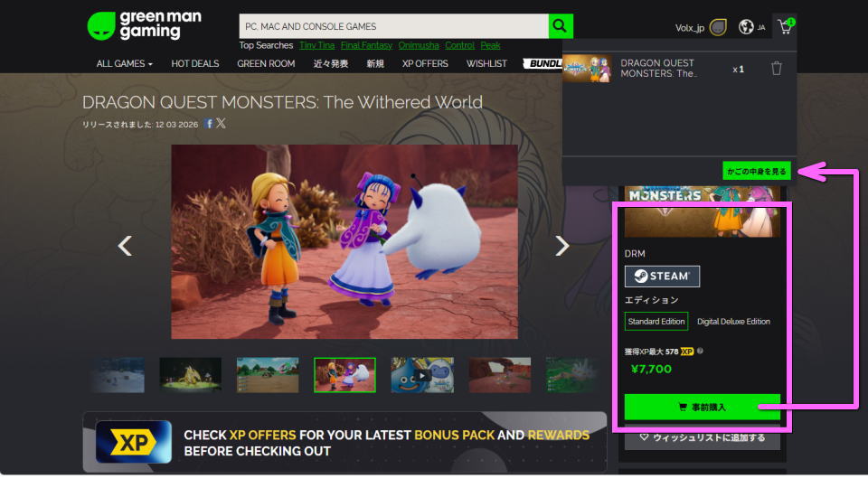Viewport: 868px width, 488px height.
Task: Open the 新規 menu item
Action: pos(374,63)
